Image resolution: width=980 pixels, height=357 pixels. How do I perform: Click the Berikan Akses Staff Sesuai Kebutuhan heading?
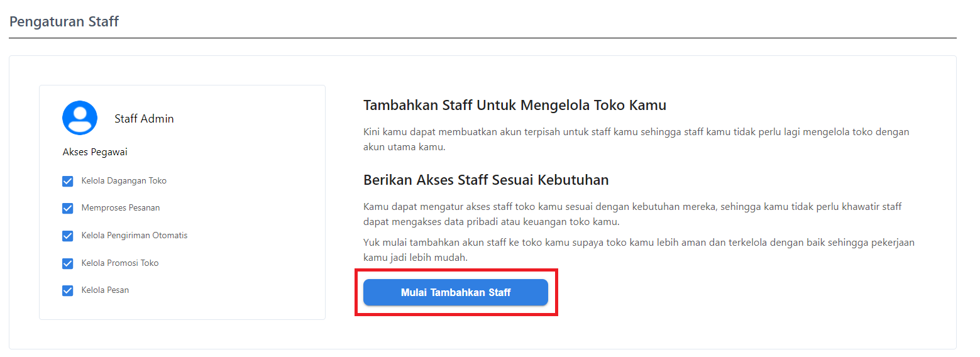tap(486, 180)
